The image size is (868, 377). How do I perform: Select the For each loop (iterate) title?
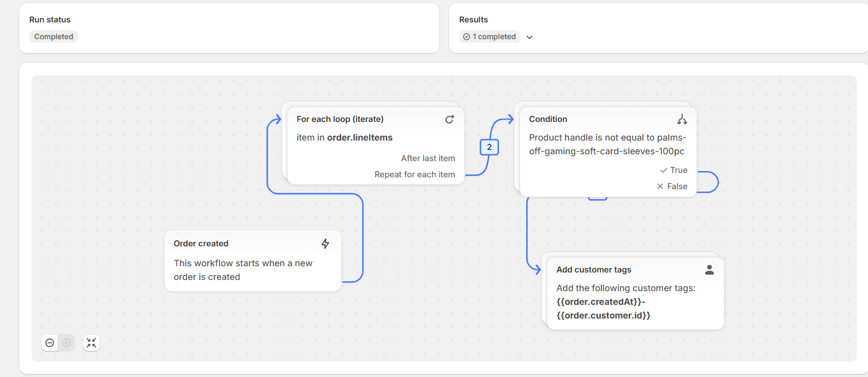[340, 119]
